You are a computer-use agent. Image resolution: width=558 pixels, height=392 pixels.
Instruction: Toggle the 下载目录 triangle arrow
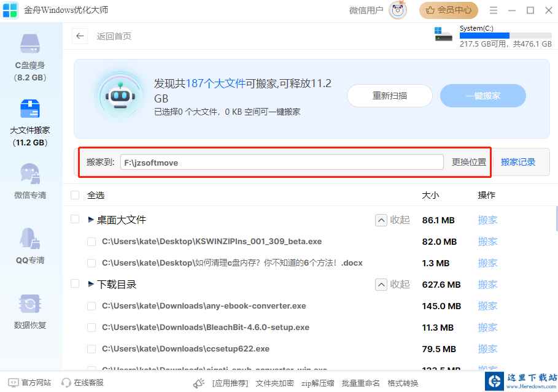click(91, 284)
